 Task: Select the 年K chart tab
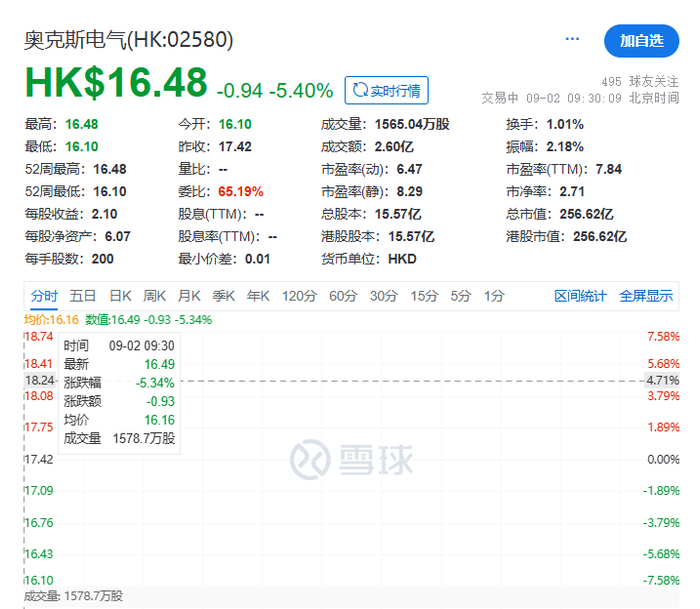pyautogui.click(x=258, y=296)
